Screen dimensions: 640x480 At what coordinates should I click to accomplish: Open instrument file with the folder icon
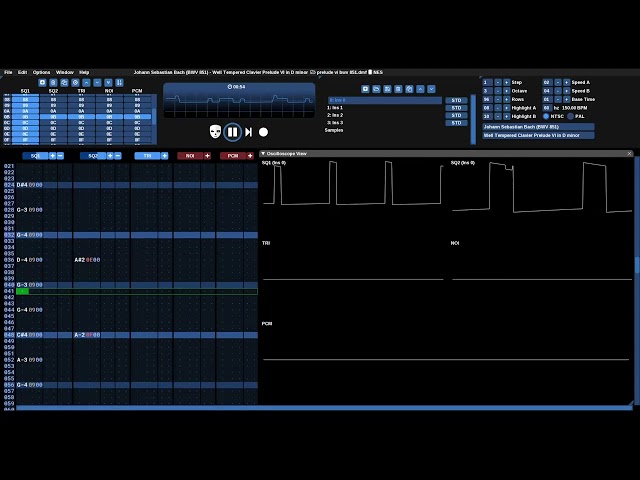click(x=376, y=89)
